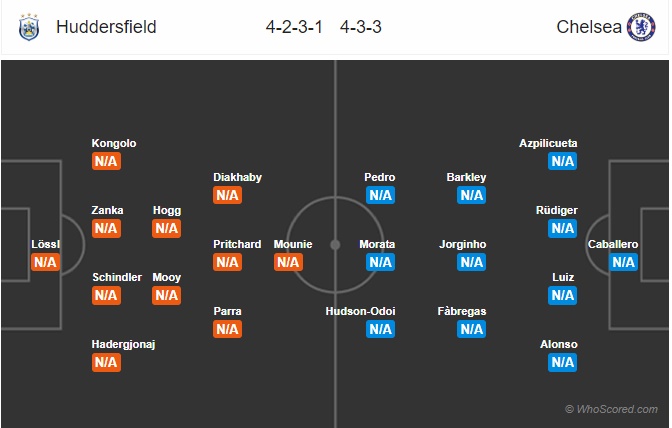Viewport: 672px width, 428px height.
Task: Click Kongolo's orange N/A badge
Action: (106, 162)
